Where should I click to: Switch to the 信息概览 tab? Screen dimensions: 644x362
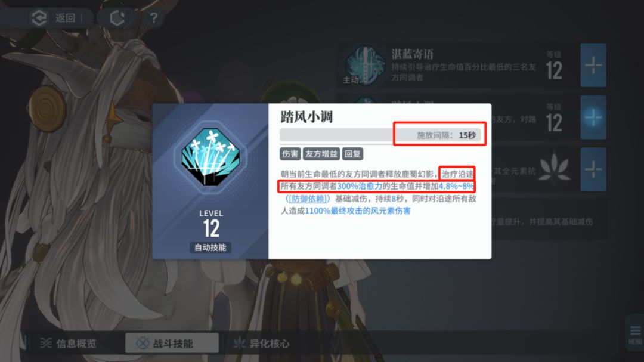coord(68,344)
